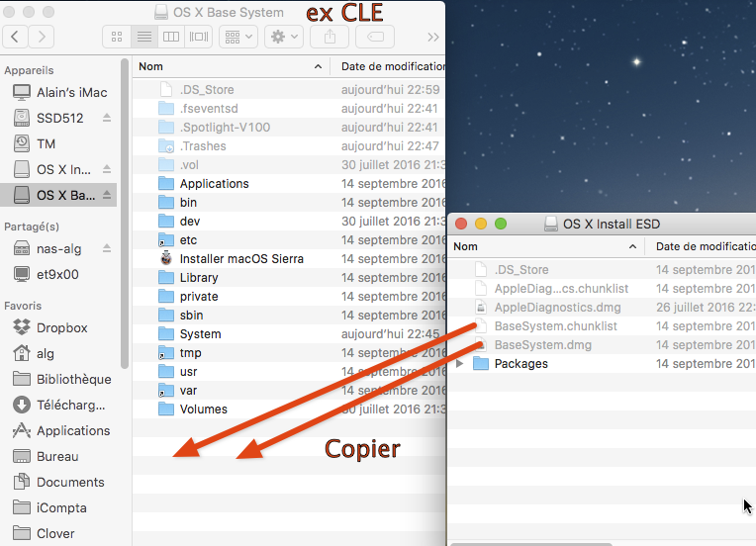Select the .DS_Store file in Base System window
This screenshot has height=546, width=756.
[x=289, y=90]
